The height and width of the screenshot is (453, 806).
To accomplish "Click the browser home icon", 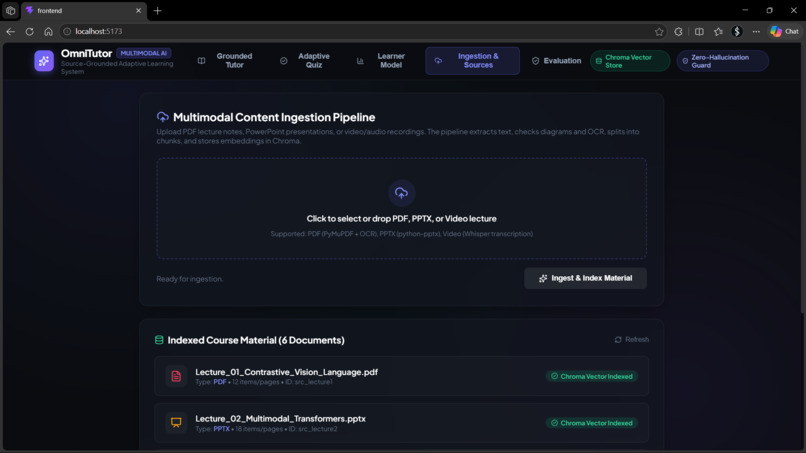I will pyautogui.click(x=48, y=31).
